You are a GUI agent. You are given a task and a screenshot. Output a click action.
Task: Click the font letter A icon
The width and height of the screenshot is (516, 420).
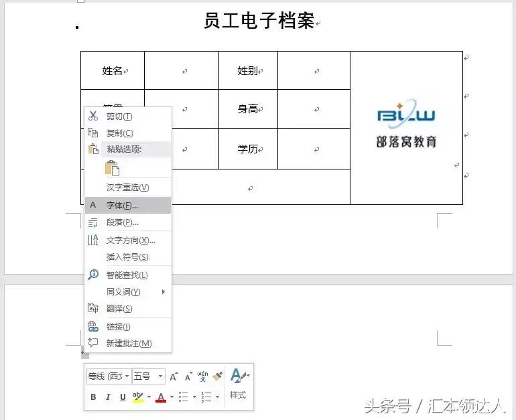(x=93, y=205)
